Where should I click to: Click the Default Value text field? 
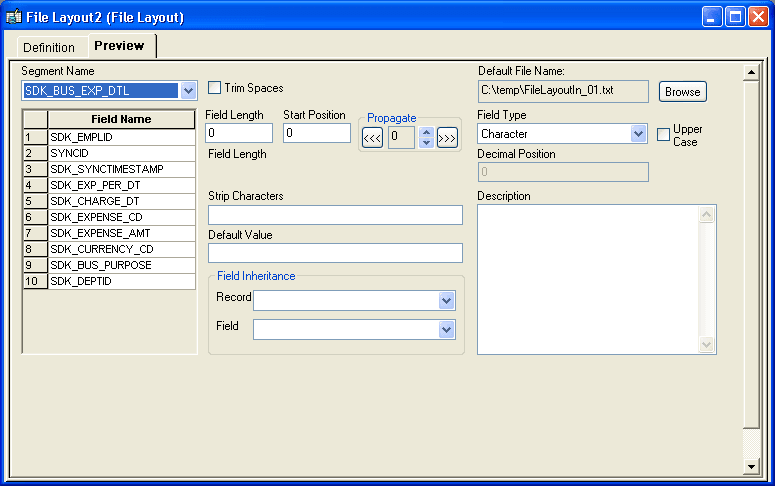(x=335, y=253)
